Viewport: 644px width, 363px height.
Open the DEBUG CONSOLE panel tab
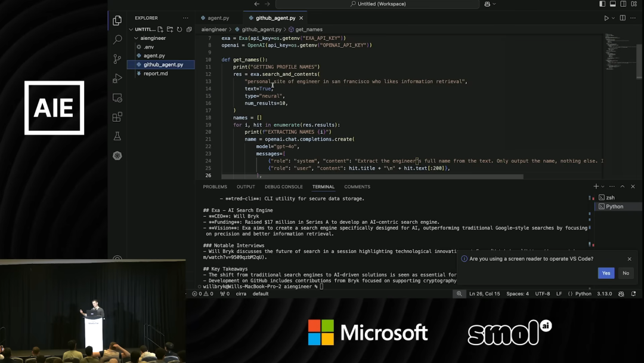pyautogui.click(x=283, y=187)
